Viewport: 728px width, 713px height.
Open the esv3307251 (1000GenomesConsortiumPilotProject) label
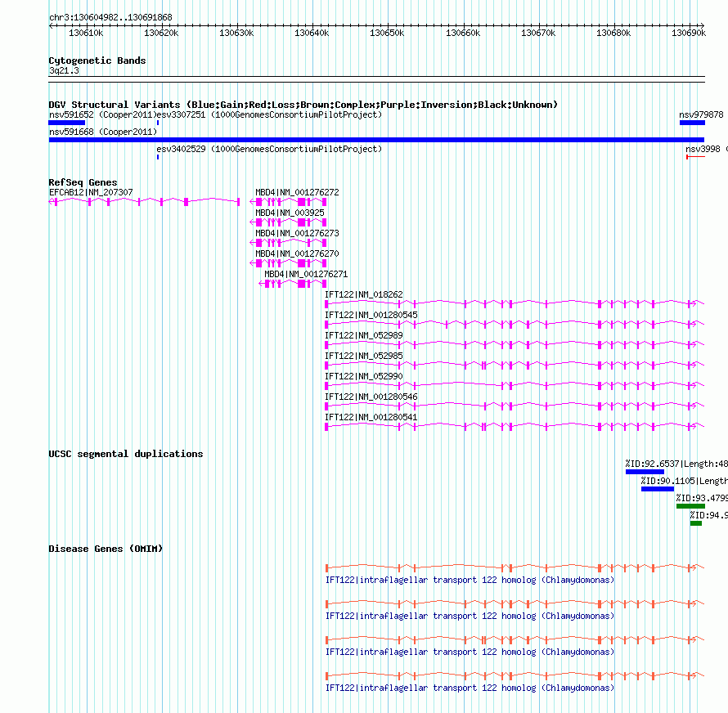click(269, 114)
